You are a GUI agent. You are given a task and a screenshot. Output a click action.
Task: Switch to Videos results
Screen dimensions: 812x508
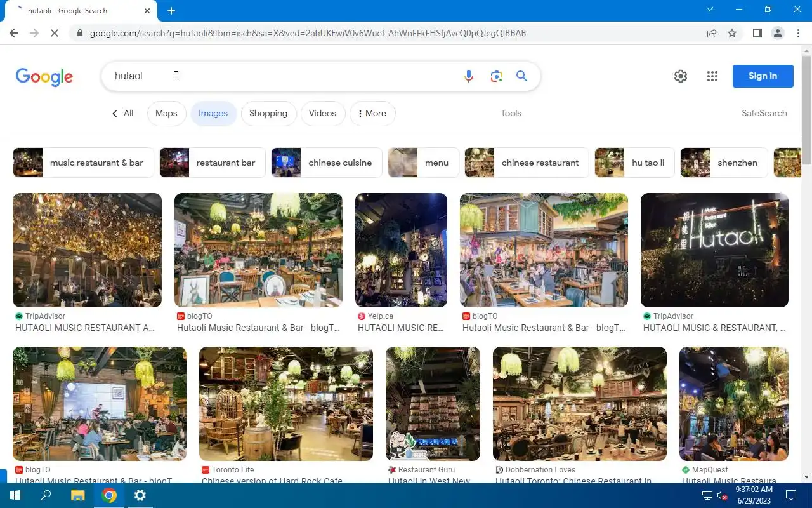(322, 114)
